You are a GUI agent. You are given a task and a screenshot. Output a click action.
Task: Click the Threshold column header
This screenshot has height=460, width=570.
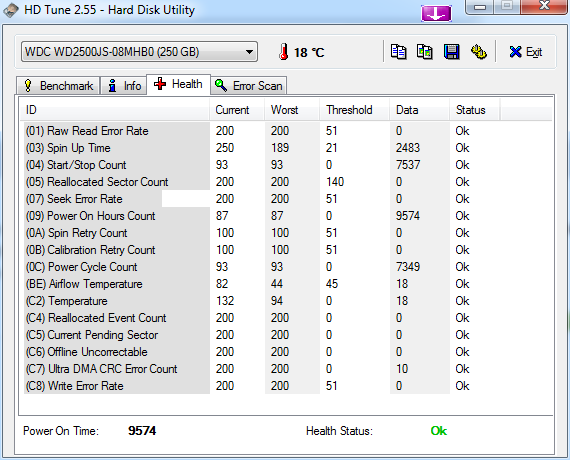tap(355, 110)
